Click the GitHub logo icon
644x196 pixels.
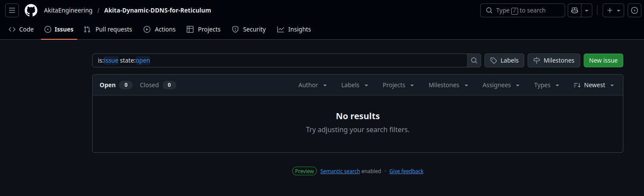click(x=31, y=10)
